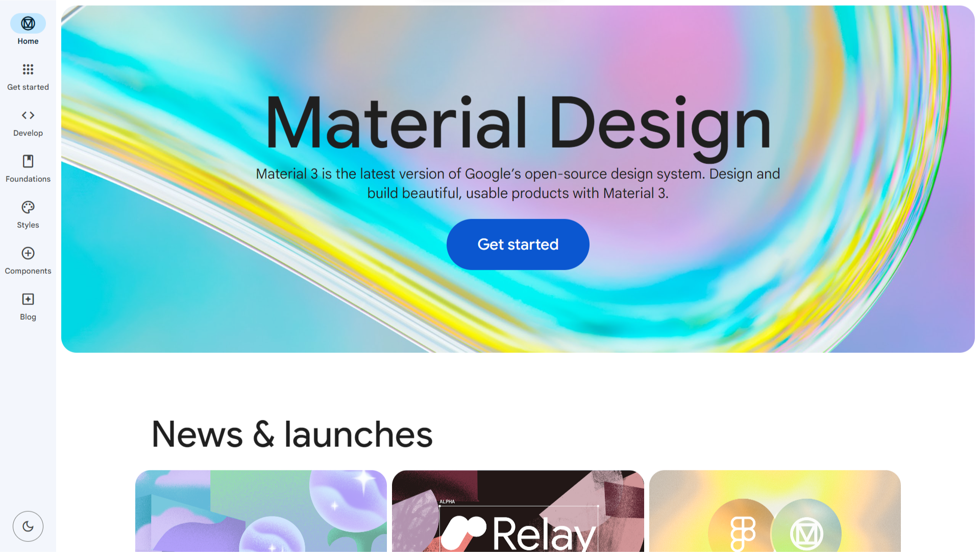
Task: Open the Foundations book icon
Action: [28, 161]
